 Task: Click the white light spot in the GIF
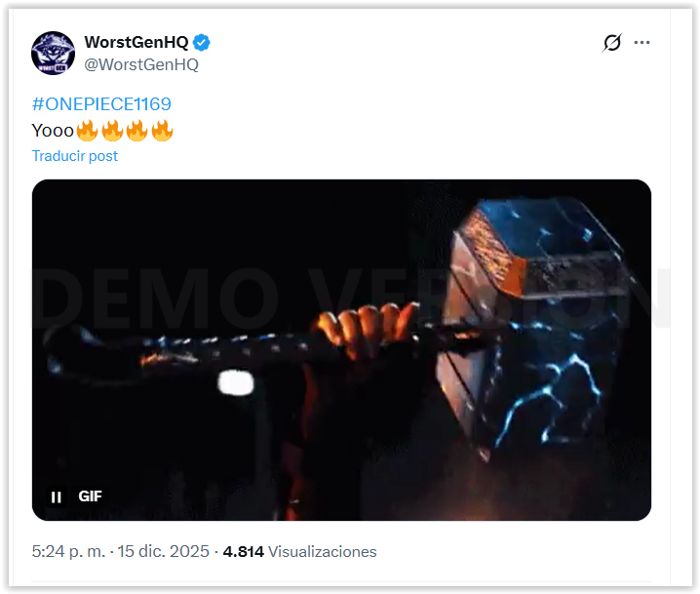pos(236,382)
